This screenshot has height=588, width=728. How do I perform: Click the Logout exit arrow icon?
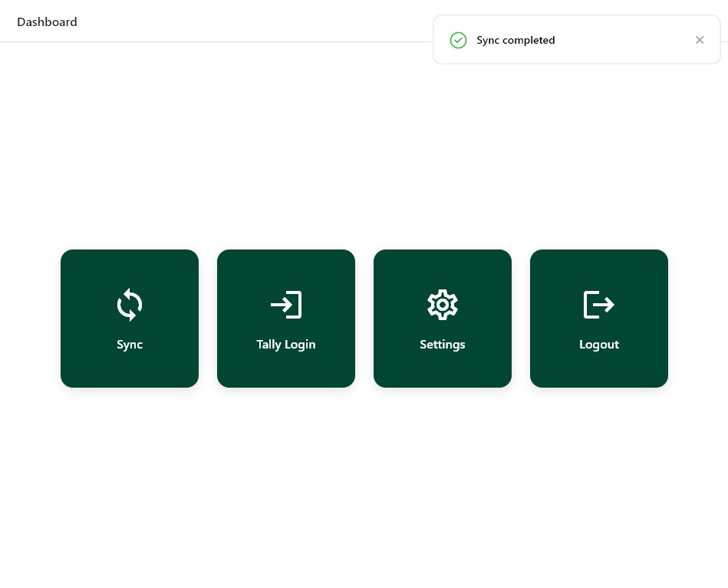pos(599,305)
